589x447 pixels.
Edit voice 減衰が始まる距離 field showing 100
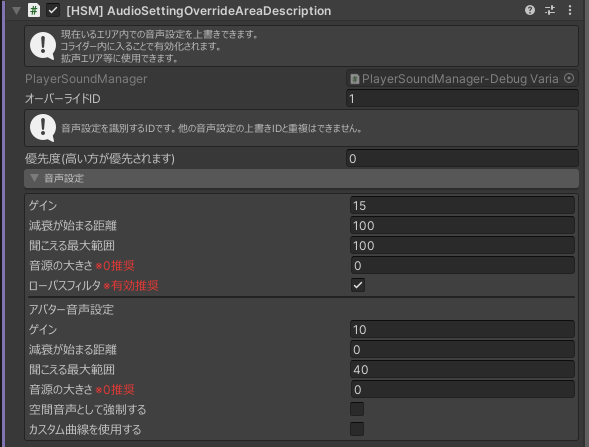point(462,225)
